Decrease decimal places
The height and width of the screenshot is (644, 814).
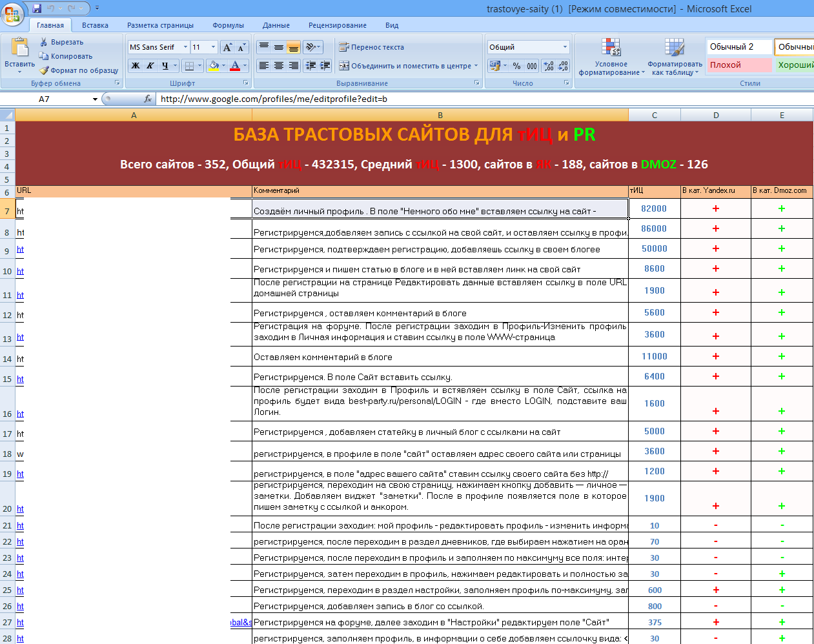point(563,66)
